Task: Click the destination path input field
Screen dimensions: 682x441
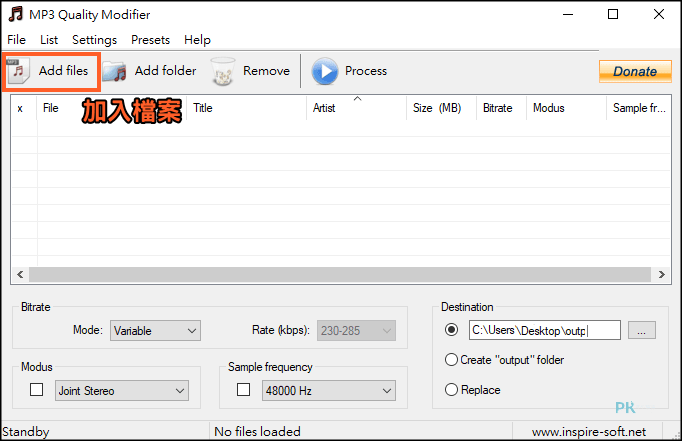Action: (x=545, y=330)
